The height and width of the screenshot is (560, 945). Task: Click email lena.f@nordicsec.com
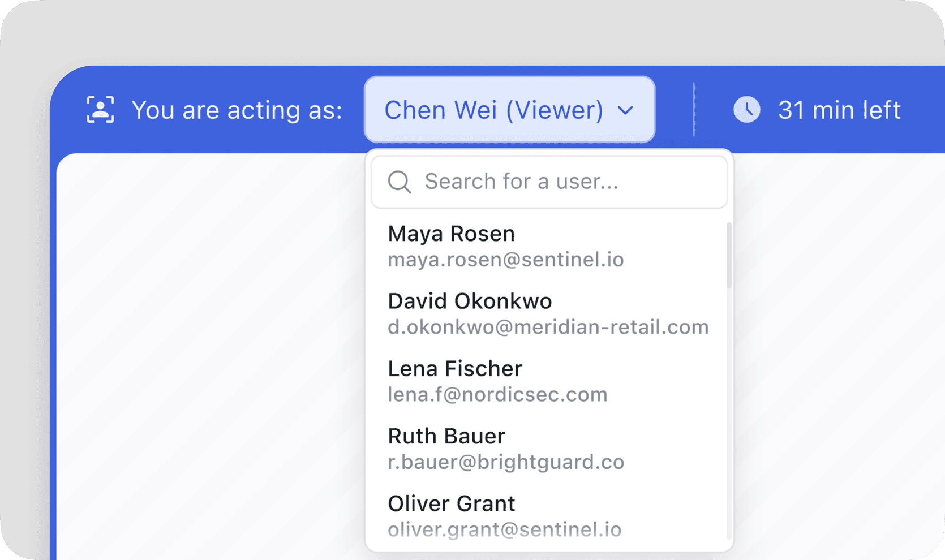pyautogui.click(x=497, y=394)
